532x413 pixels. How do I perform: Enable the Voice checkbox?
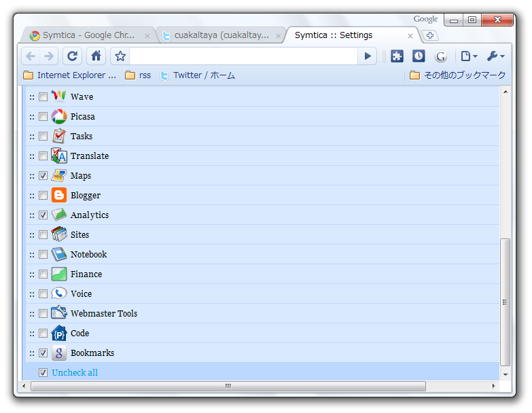point(43,293)
